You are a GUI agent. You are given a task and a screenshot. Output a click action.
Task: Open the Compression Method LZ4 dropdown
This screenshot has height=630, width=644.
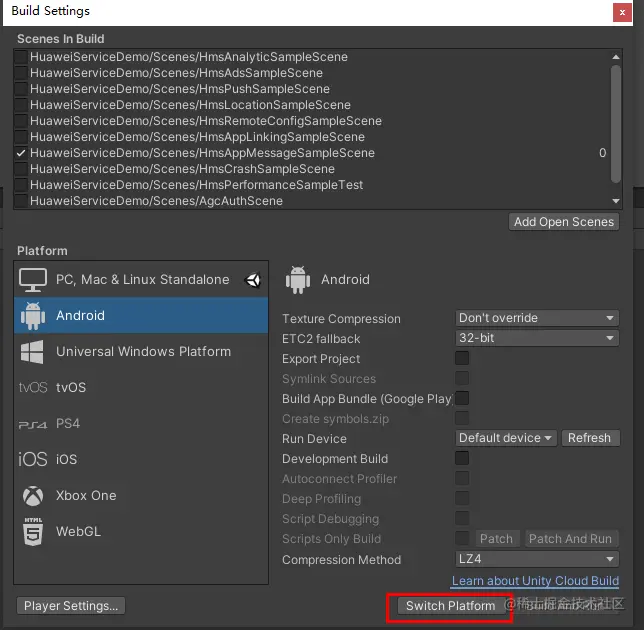coord(537,559)
